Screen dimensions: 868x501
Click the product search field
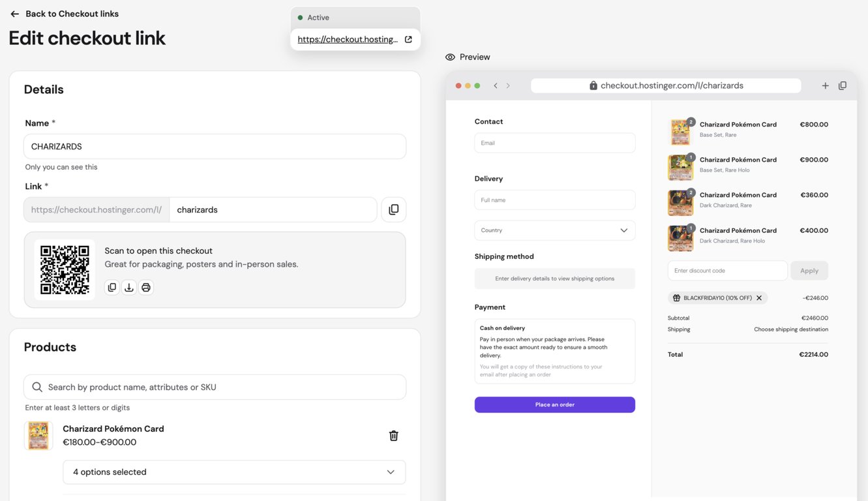point(215,387)
